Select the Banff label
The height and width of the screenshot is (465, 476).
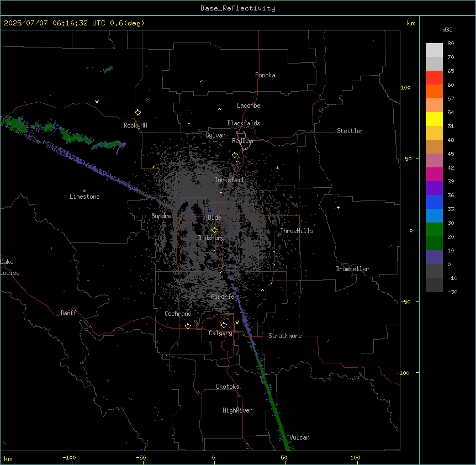tap(68, 313)
